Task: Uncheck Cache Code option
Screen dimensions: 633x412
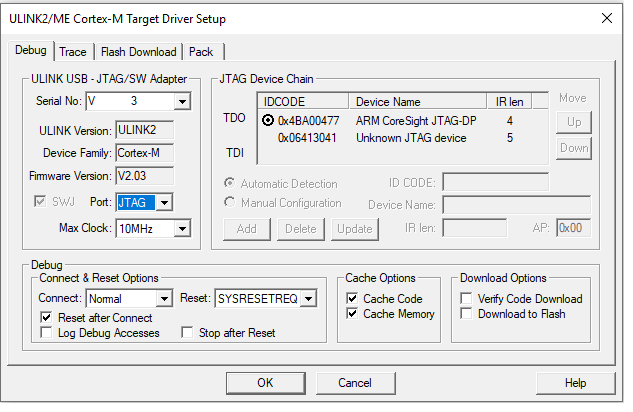Action: (x=352, y=299)
